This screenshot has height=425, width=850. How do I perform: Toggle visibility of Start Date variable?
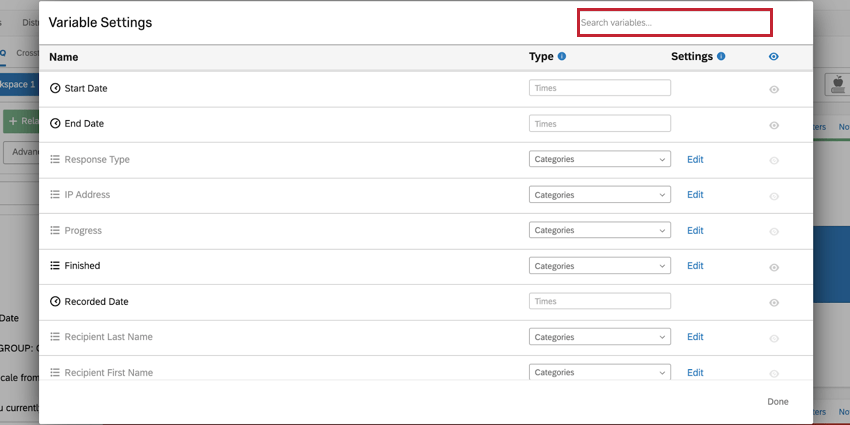[x=774, y=90]
